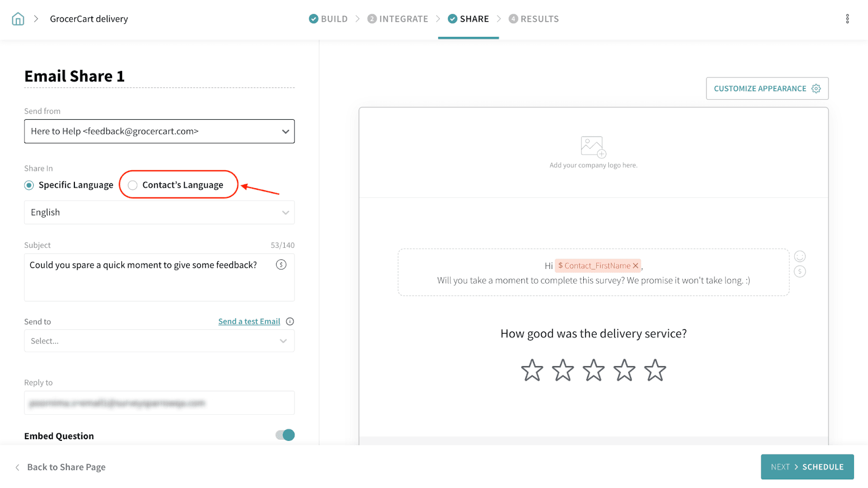Insert variable using the subject field icon
868x488 pixels.
tap(281, 265)
